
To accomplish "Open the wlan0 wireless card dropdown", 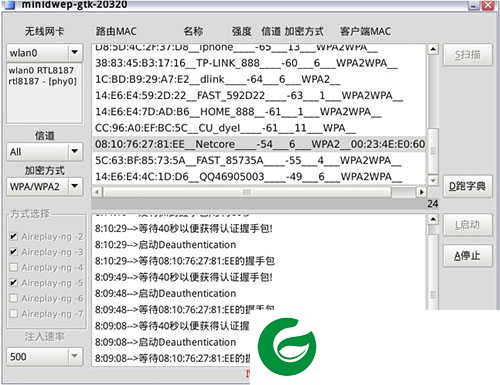I will point(75,52).
